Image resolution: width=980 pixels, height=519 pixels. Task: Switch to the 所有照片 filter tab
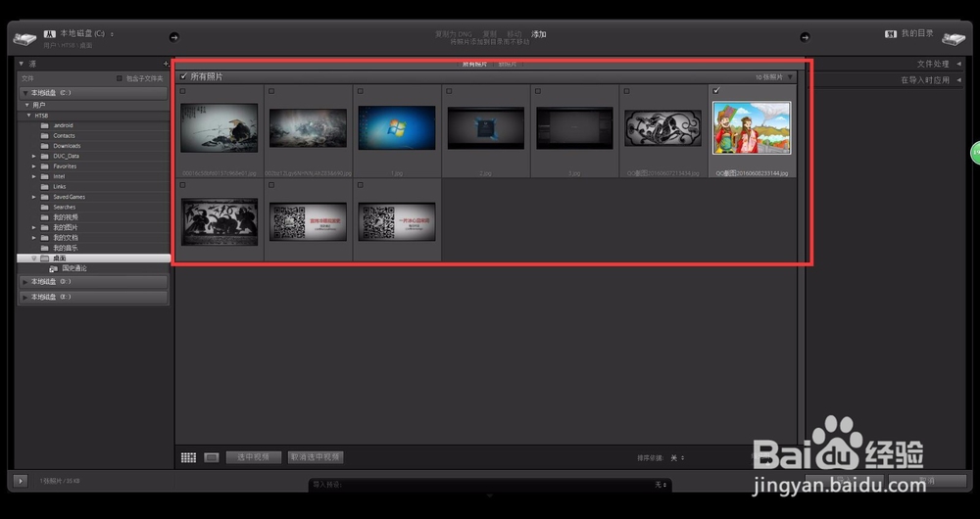[474, 64]
